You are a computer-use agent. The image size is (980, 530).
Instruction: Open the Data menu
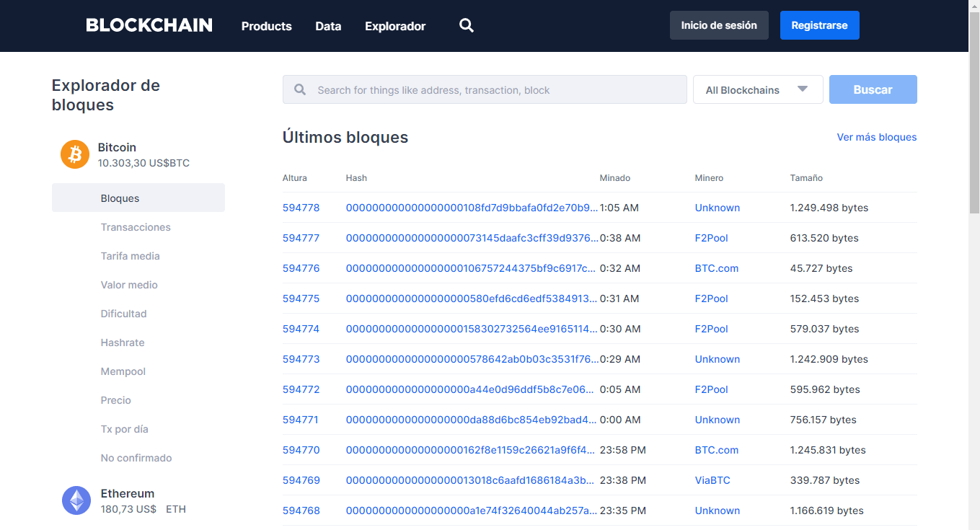pyautogui.click(x=328, y=26)
